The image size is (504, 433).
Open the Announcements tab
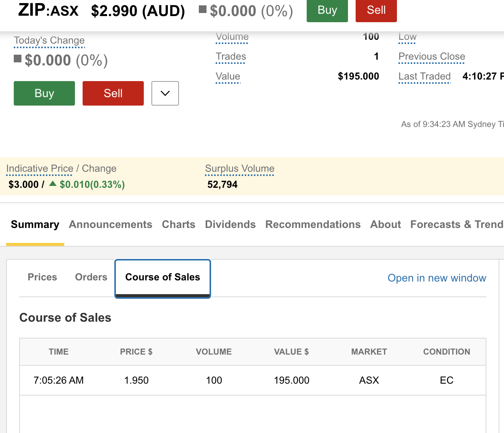coord(111,225)
